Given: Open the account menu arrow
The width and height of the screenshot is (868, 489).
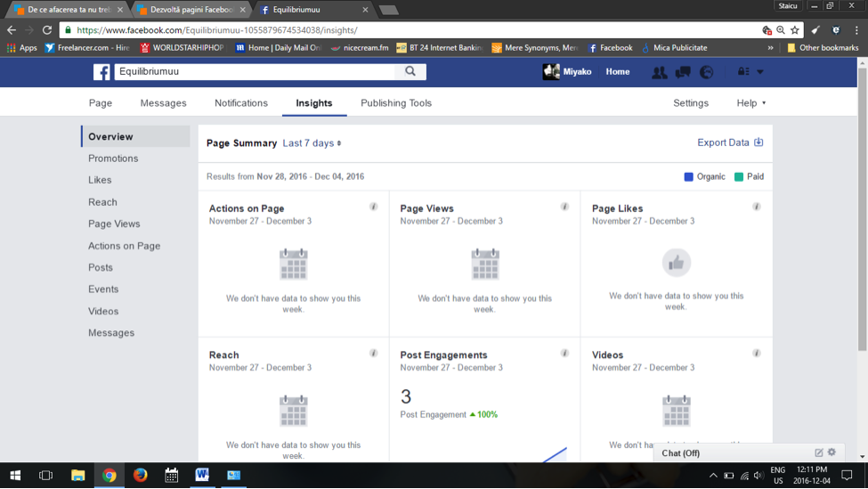Looking at the screenshot, I should 760,72.
